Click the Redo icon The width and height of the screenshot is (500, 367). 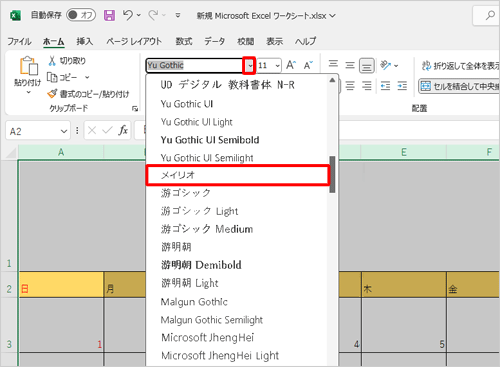[154, 15]
